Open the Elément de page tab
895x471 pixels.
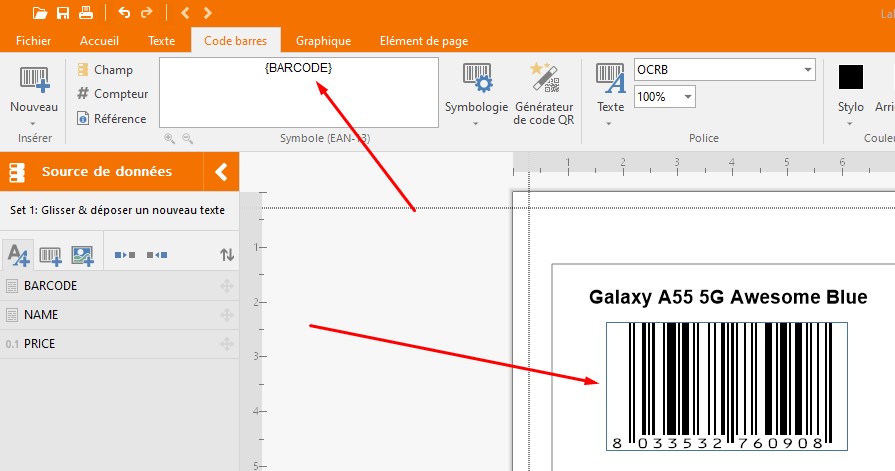[x=424, y=41]
